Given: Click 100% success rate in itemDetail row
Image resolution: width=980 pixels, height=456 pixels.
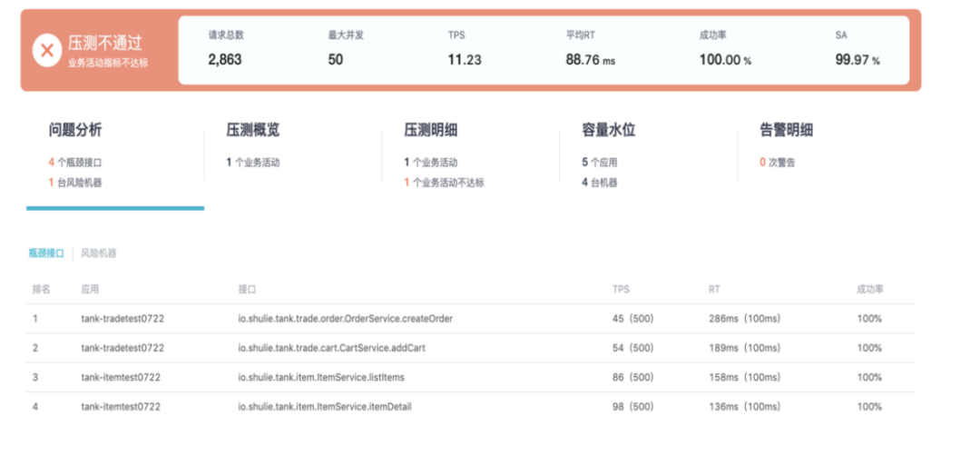Looking at the screenshot, I should [869, 407].
